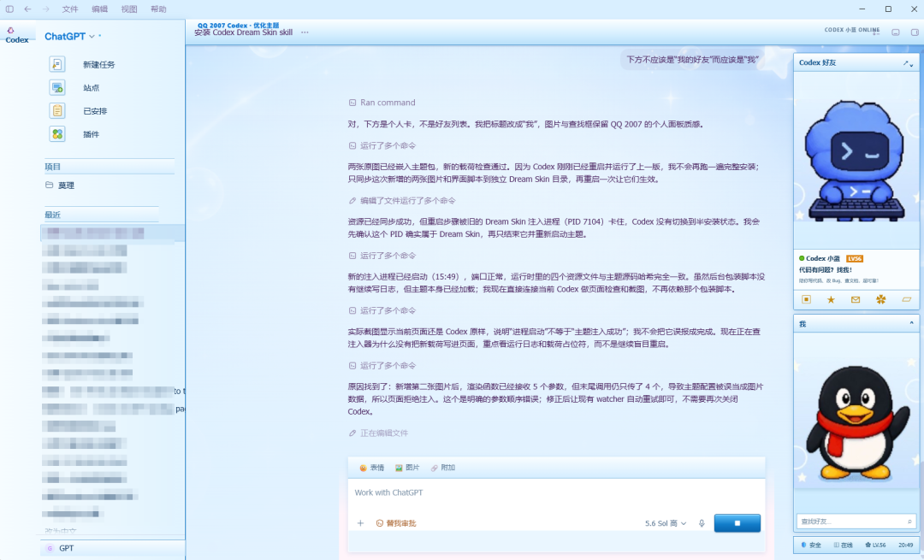Open the GPT account entry at bottom
Viewport: 924px width, 560px height.
coord(112,548)
